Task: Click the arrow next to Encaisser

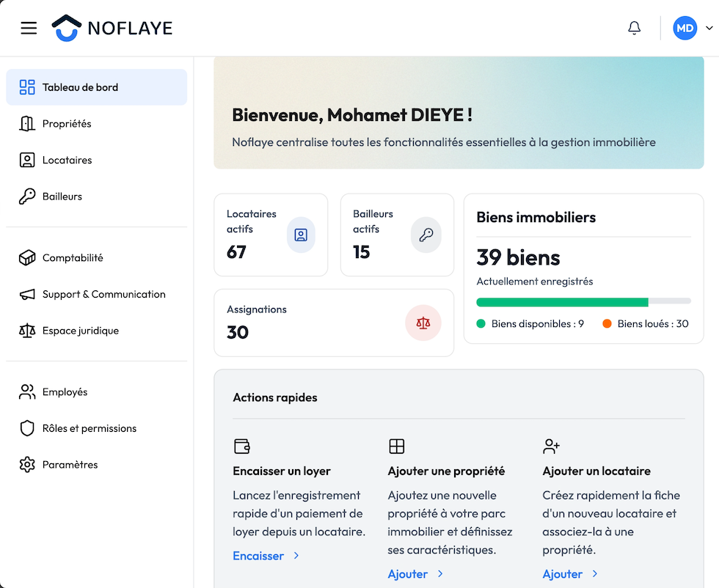Action: point(296,556)
